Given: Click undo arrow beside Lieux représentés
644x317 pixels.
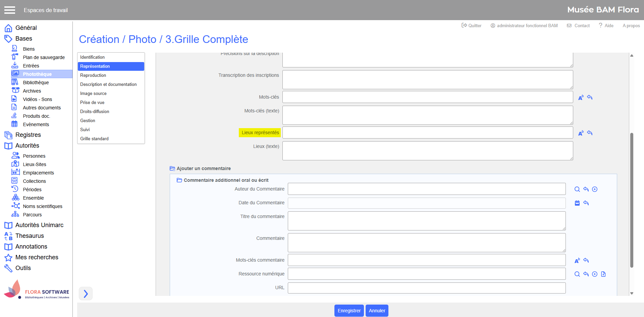Looking at the screenshot, I should click(590, 133).
